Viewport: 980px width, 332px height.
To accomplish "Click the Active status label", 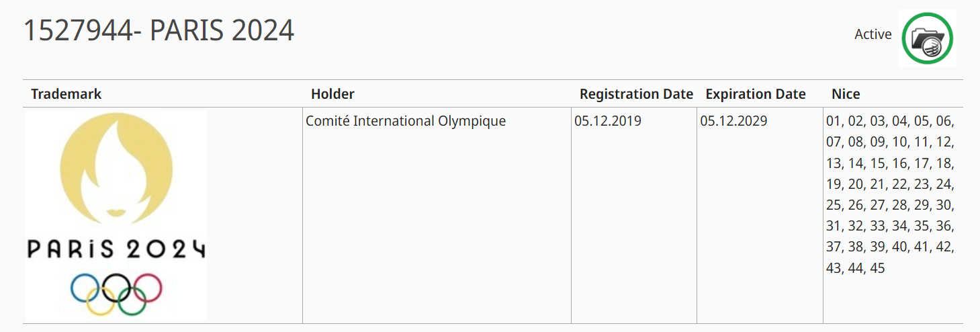I will click(x=873, y=34).
